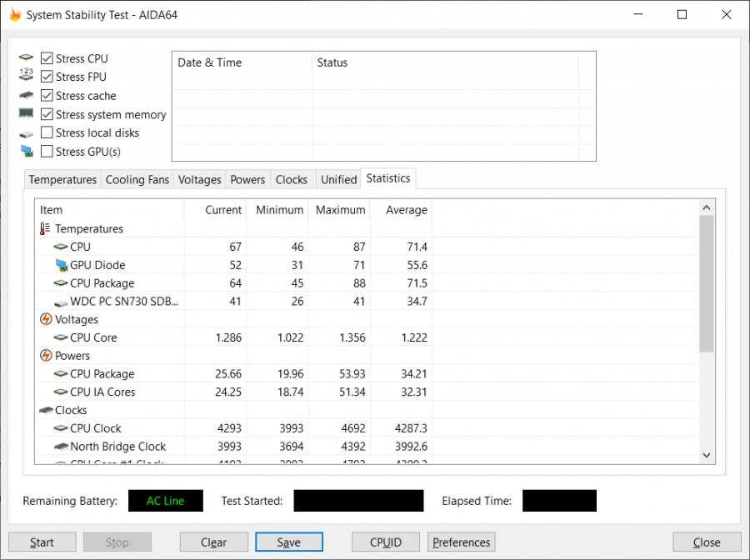Click the monitor icon beside Stress GPU(s)
Viewport: 750px width, 560px height.
pyautogui.click(x=27, y=151)
